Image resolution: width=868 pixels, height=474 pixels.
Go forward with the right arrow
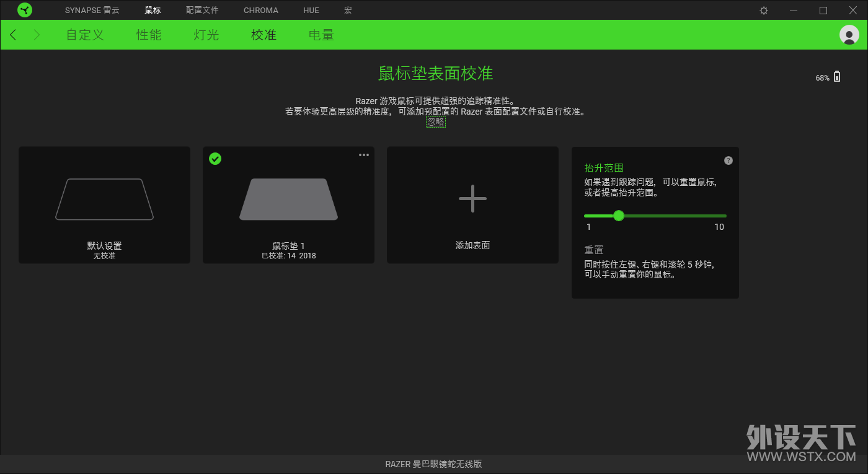coord(37,35)
